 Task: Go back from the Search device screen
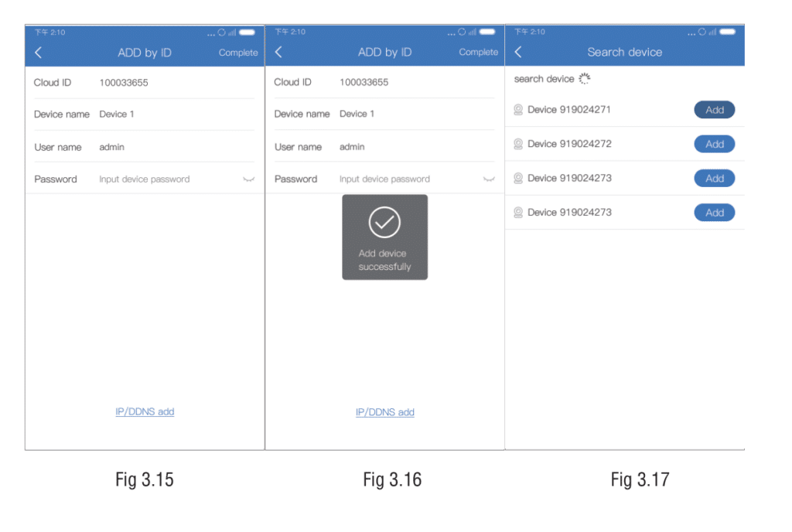click(x=518, y=52)
